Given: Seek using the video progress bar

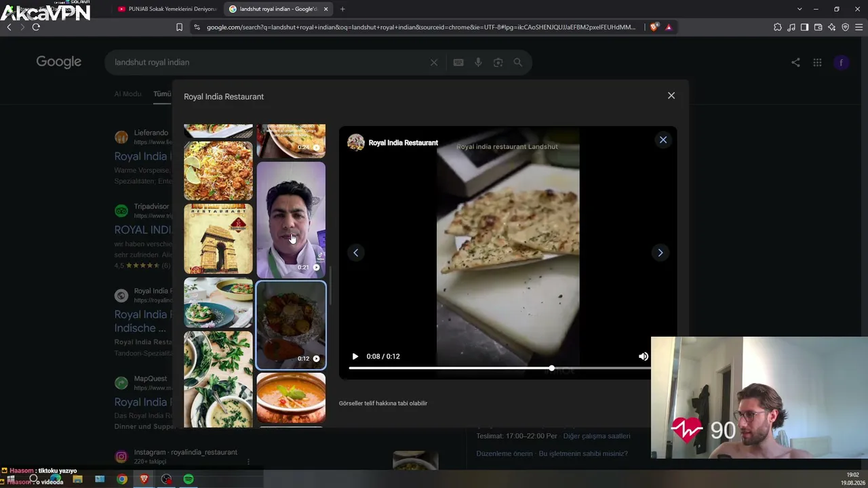Looking at the screenshot, I should pyautogui.click(x=499, y=368).
